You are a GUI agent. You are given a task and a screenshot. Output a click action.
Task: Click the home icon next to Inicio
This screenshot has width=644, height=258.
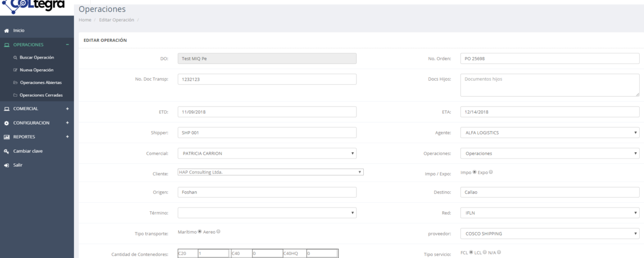(6, 31)
